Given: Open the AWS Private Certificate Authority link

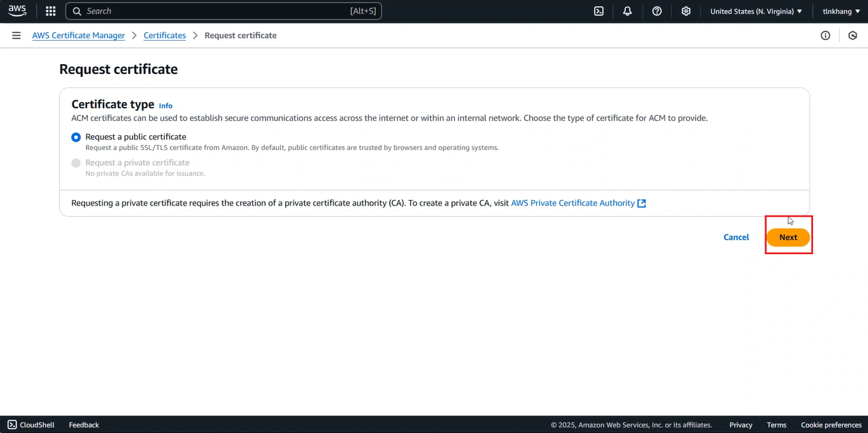Looking at the screenshot, I should (573, 203).
